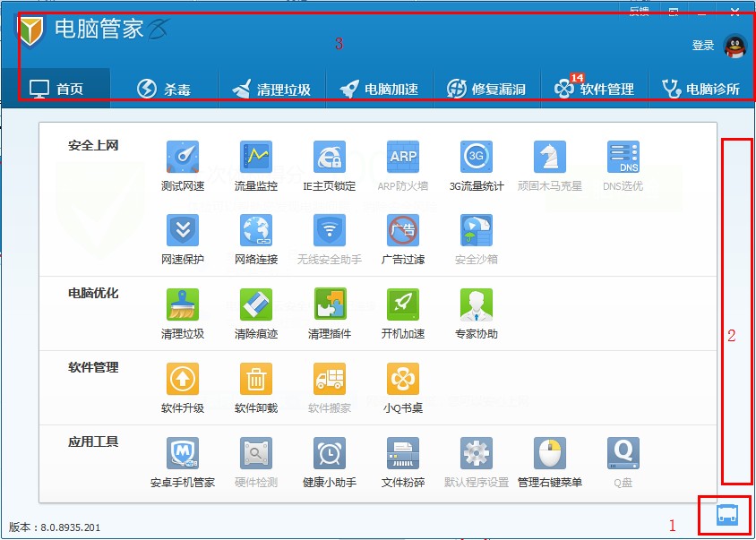The image size is (756, 540).
Task: Open the top navigation 软件管理 tab with badge 14
Action: click(x=595, y=89)
